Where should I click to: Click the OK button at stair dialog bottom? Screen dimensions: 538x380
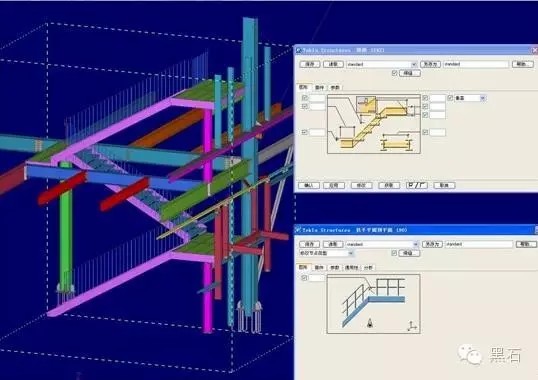309,185
